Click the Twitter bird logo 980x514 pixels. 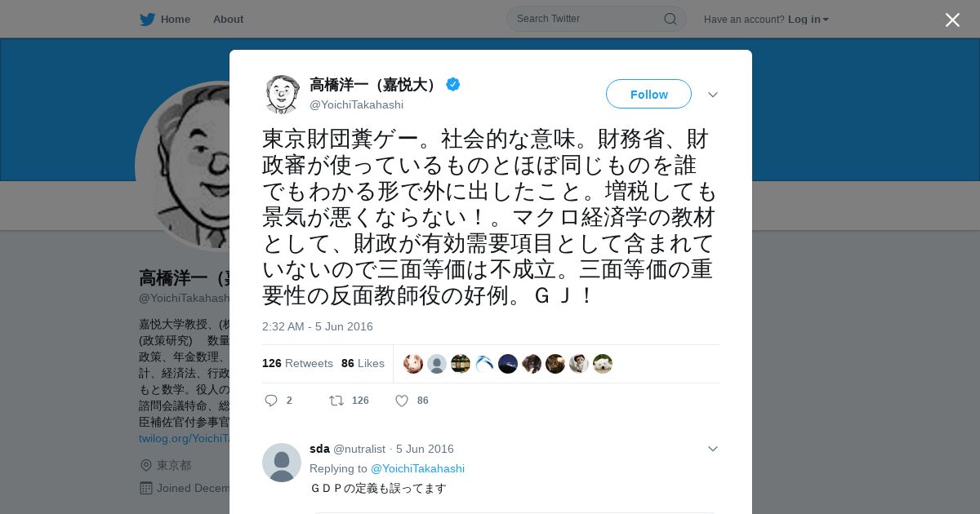pos(147,20)
